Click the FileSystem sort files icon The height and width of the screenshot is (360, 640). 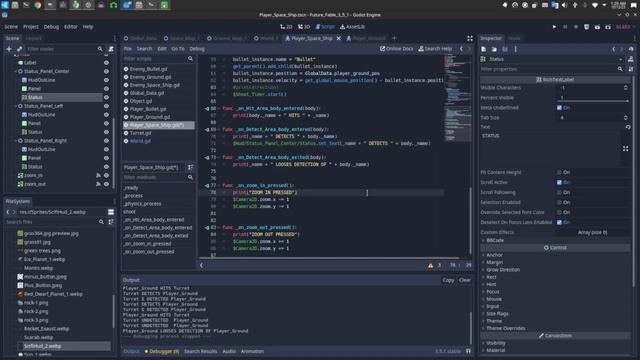pyautogui.click(x=111, y=222)
